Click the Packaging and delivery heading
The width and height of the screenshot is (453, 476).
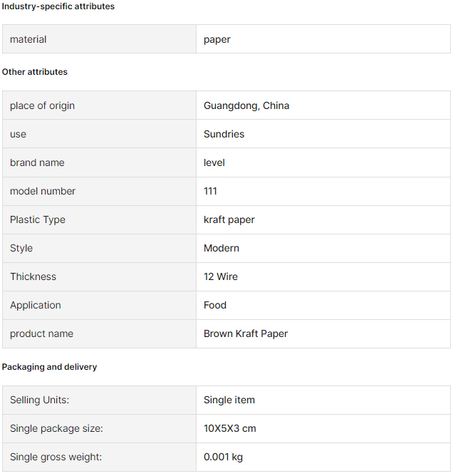[x=49, y=367]
